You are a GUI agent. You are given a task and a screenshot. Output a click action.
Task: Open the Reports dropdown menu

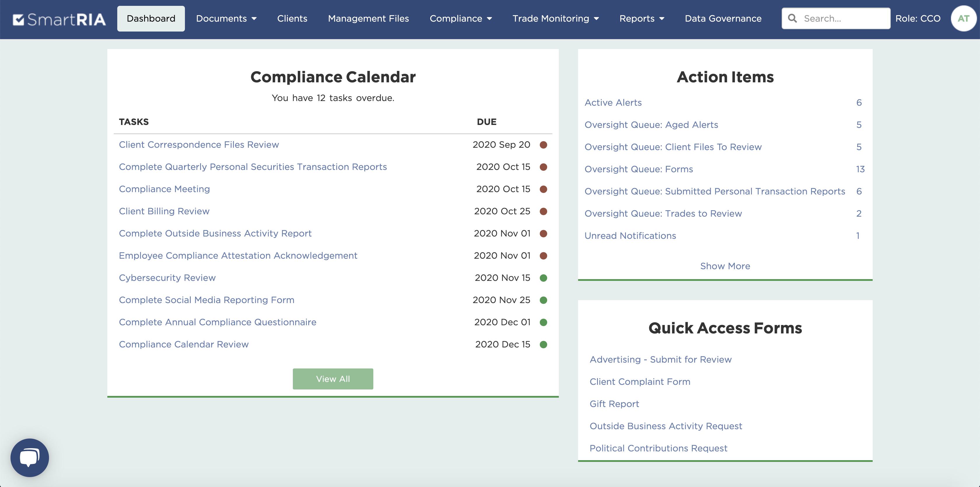[641, 19]
